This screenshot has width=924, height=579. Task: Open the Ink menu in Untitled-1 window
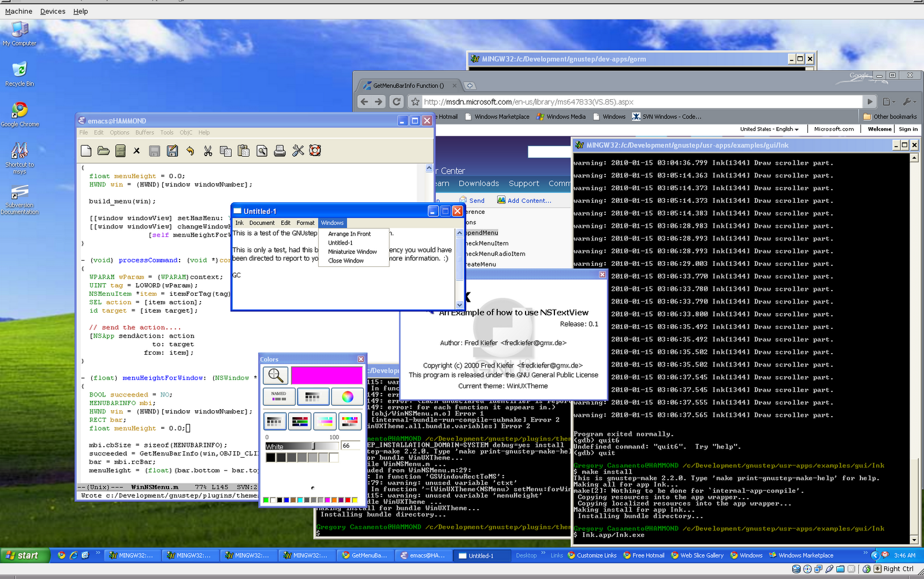[239, 223]
